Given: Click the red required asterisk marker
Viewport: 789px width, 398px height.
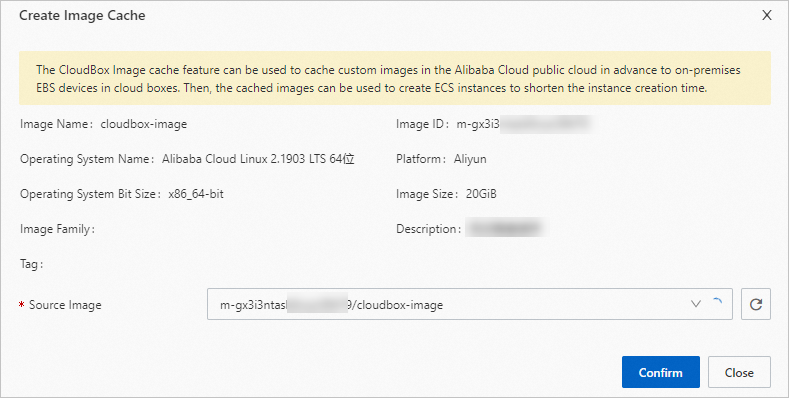Looking at the screenshot, I should [22, 305].
